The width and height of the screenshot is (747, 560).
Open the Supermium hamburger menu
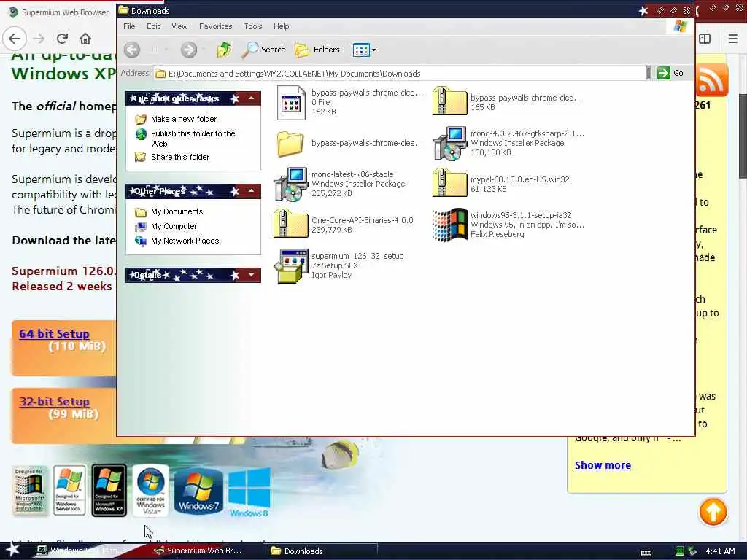[732, 39]
